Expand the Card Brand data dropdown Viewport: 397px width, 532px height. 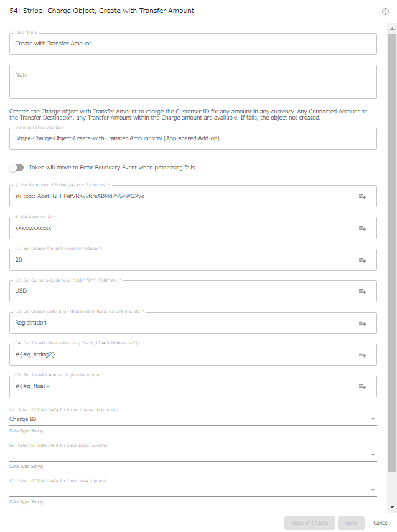point(193,455)
